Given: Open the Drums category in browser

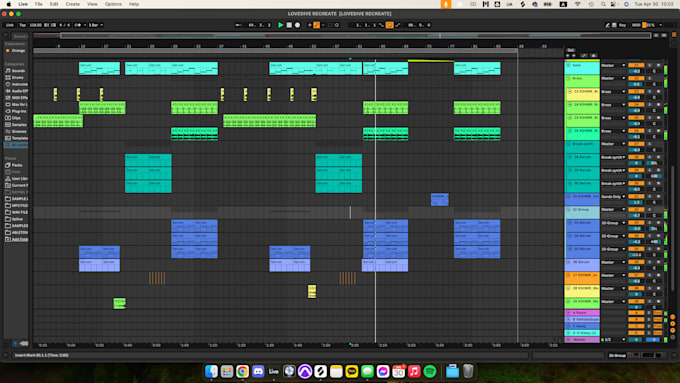Looking at the screenshot, I should [17, 78].
